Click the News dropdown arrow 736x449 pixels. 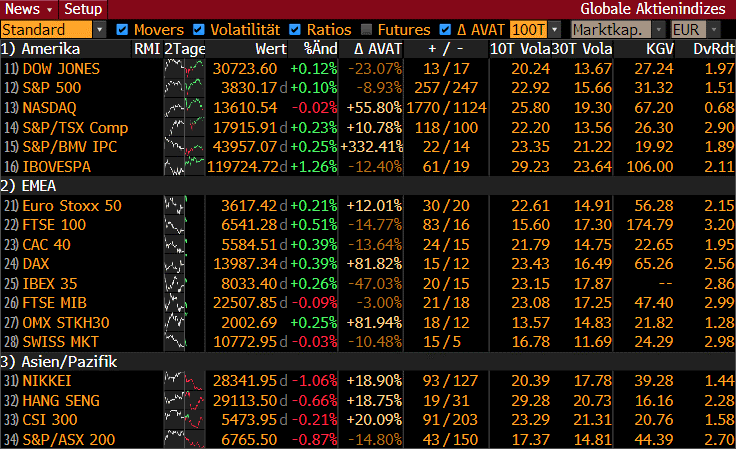50,9
